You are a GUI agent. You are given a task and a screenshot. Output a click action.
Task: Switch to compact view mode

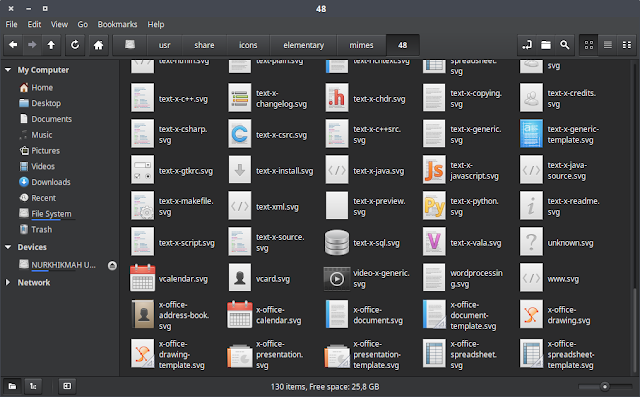pos(627,45)
